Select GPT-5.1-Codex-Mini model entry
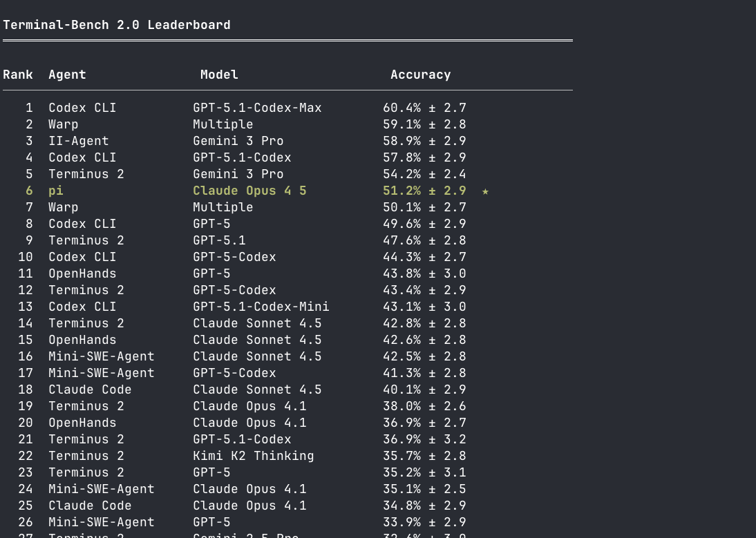This screenshot has height=538, width=756. click(261, 307)
